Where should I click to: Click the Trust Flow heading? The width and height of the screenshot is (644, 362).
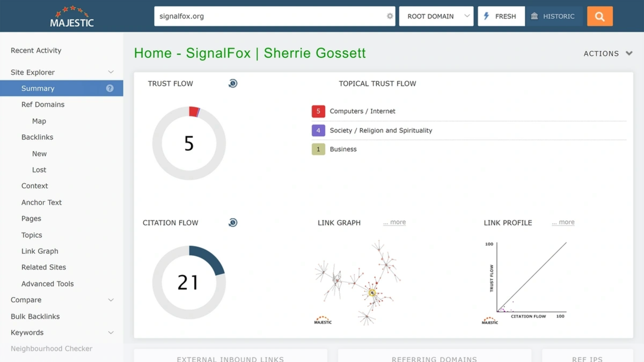170,83
